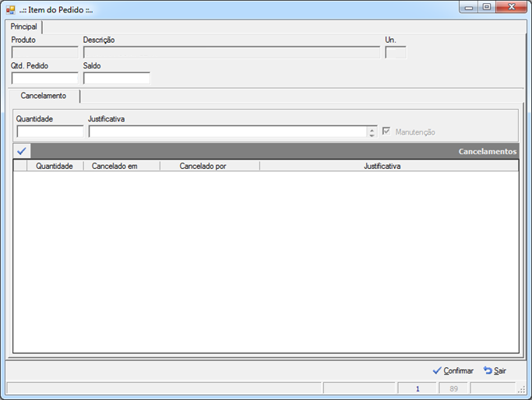
Task: Focus the Qtd. Pedido input field
Action: point(44,79)
